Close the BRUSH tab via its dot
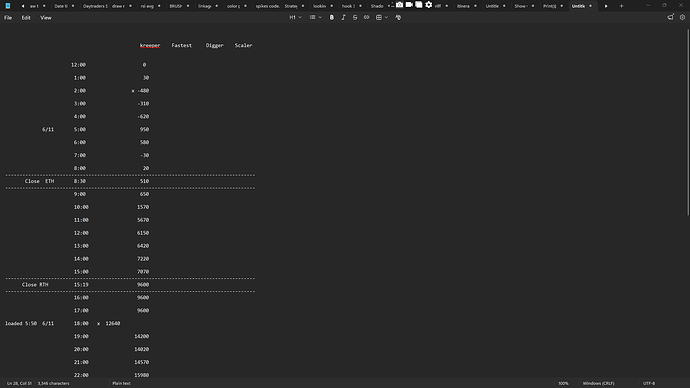690x388 pixels. 188,6
